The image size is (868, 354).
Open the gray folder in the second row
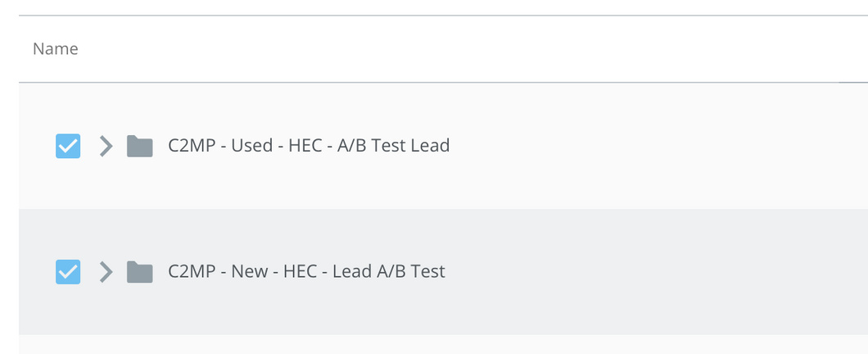pyautogui.click(x=139, y=271)
